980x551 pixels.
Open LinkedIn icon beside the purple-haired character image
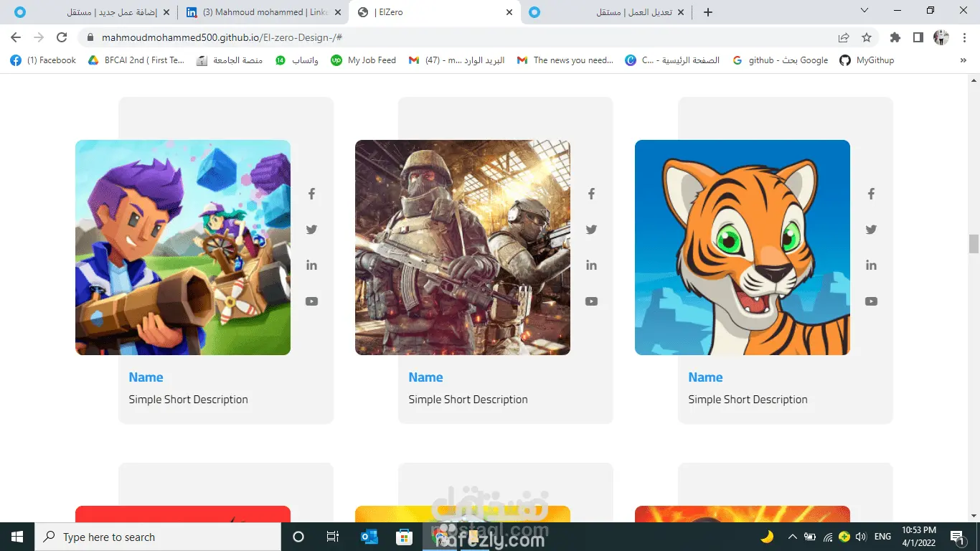tap(311, 265)
